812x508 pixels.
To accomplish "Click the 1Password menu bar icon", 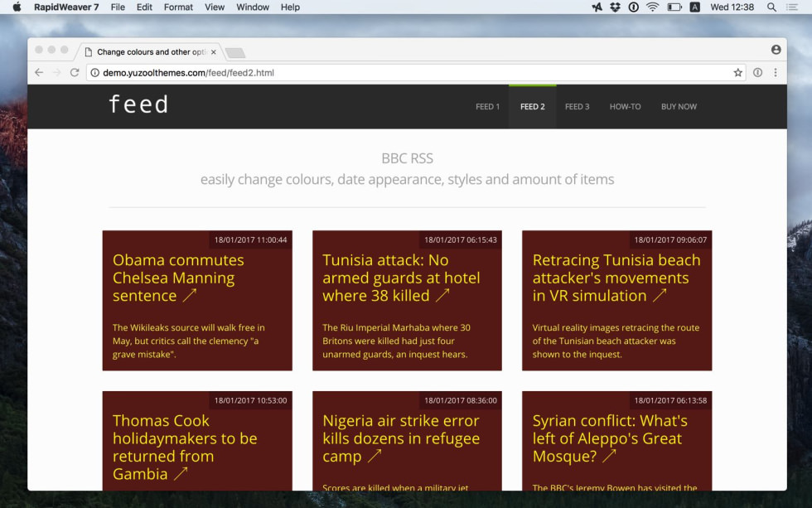I will pyautogui.click(x=633, y=7).
